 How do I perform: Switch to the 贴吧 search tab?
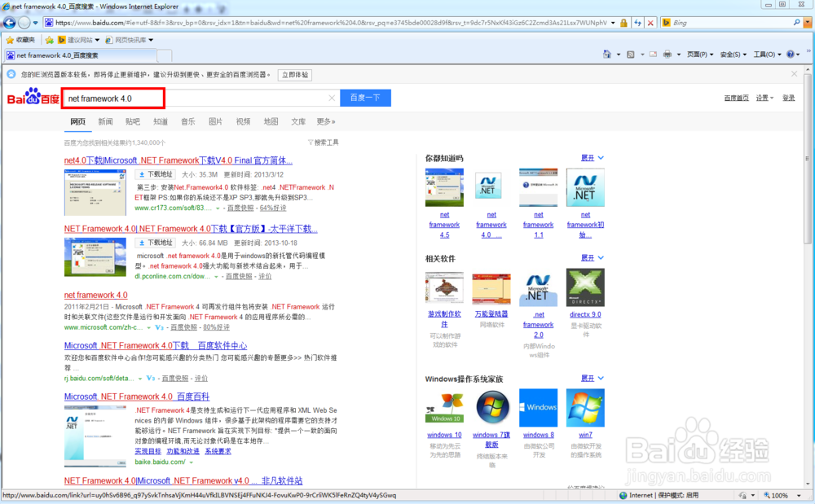pos(133,121)
